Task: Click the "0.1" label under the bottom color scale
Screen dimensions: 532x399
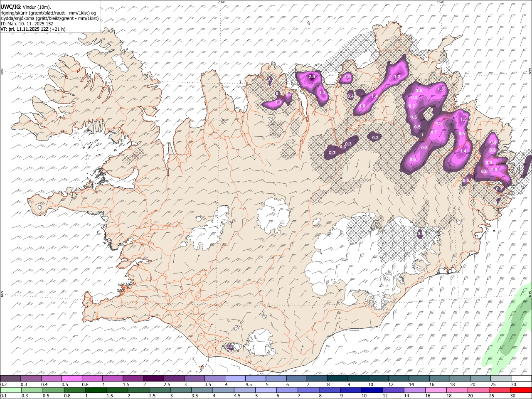Action: pyautogui.click(x=3, y=396)
